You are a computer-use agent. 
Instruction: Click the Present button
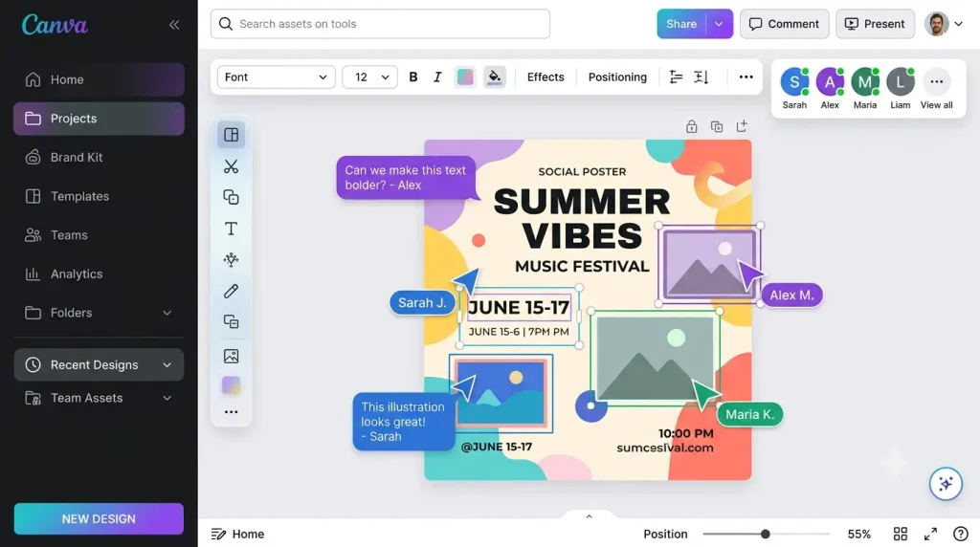tap(875, 24)
